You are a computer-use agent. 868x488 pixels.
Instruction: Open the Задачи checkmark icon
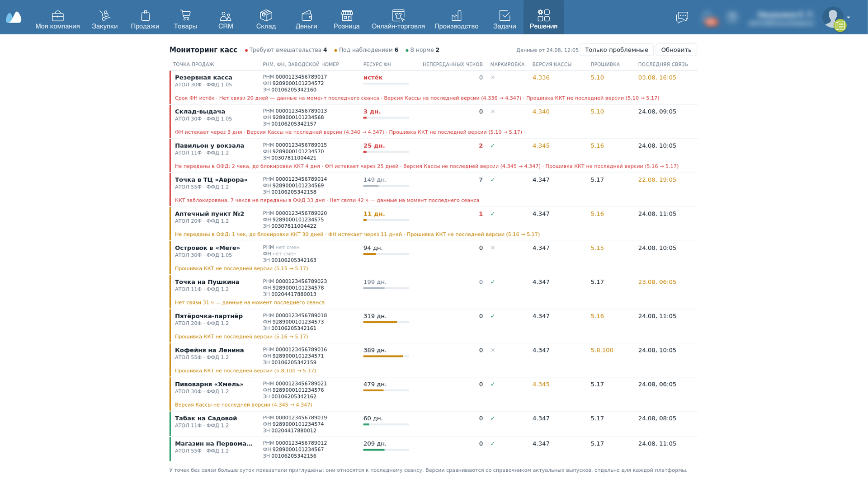[x=505, y=16]
